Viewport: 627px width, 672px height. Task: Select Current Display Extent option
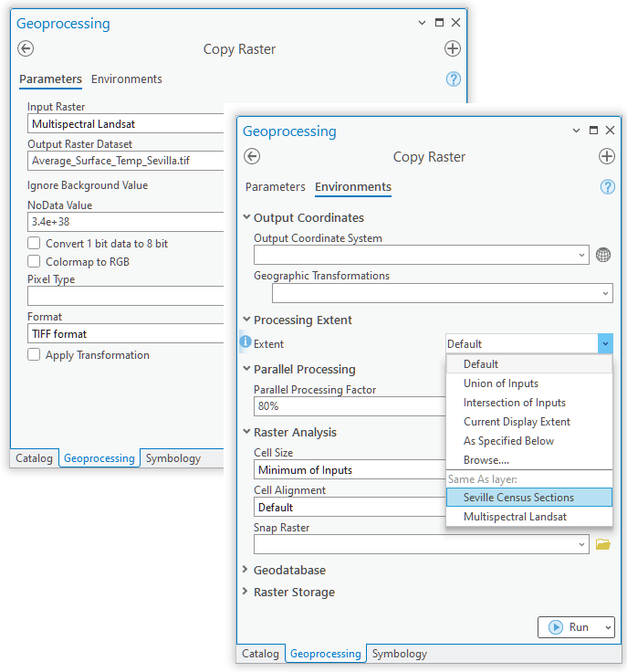529,422
